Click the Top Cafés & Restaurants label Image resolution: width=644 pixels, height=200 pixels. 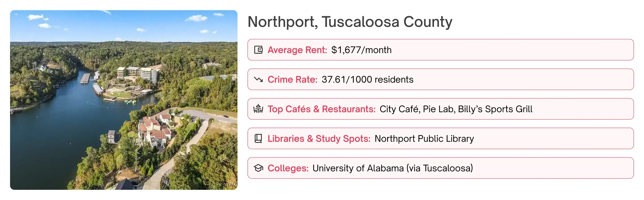coord(322,109)
